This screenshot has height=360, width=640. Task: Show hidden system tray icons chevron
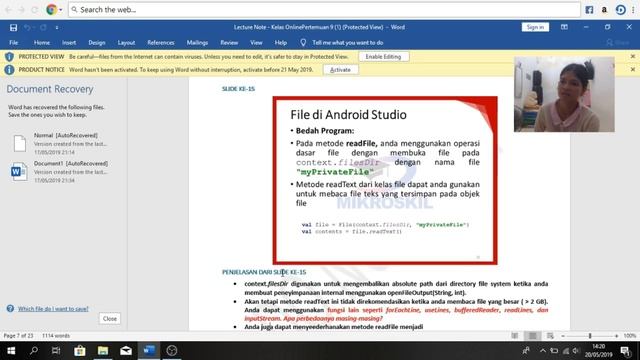[543, 351]
